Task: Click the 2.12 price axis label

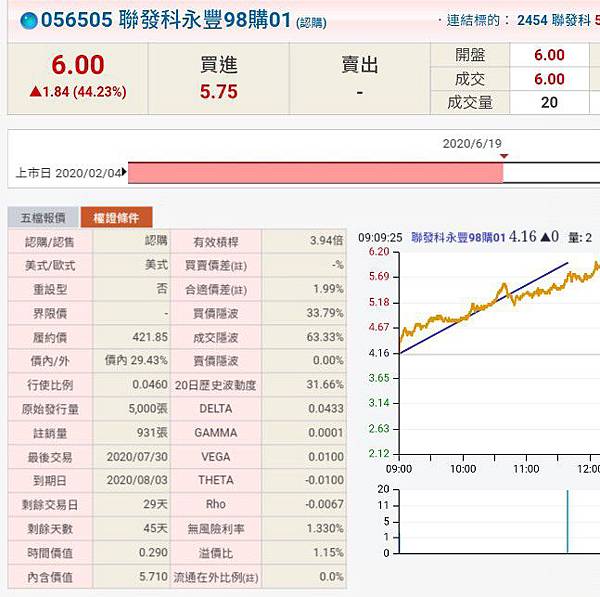Action: (x=379, y=454)
